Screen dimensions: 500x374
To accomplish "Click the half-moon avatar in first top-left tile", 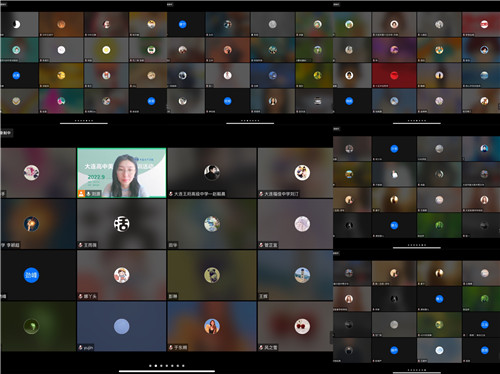I will pyautogui.click(x=16, y=24).
